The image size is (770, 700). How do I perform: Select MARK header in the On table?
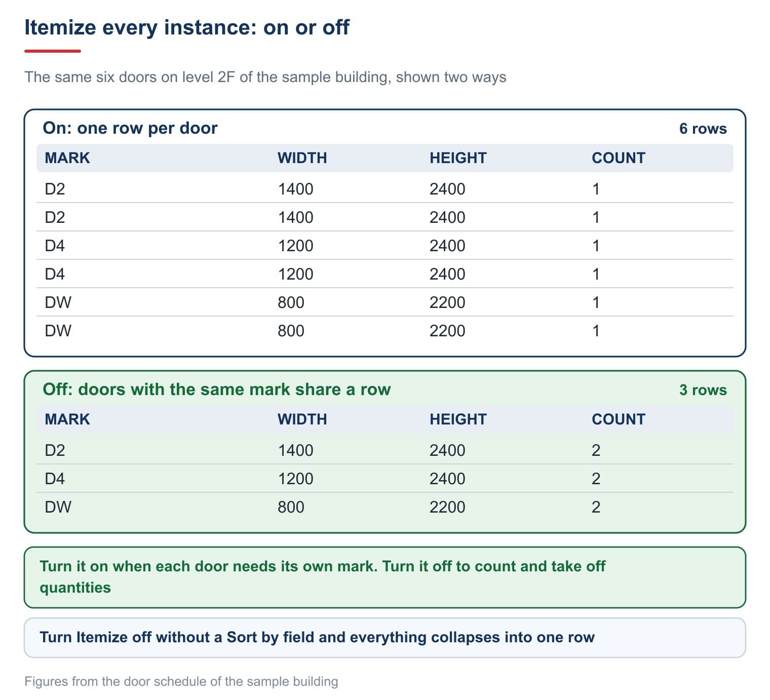coord(67,158)
